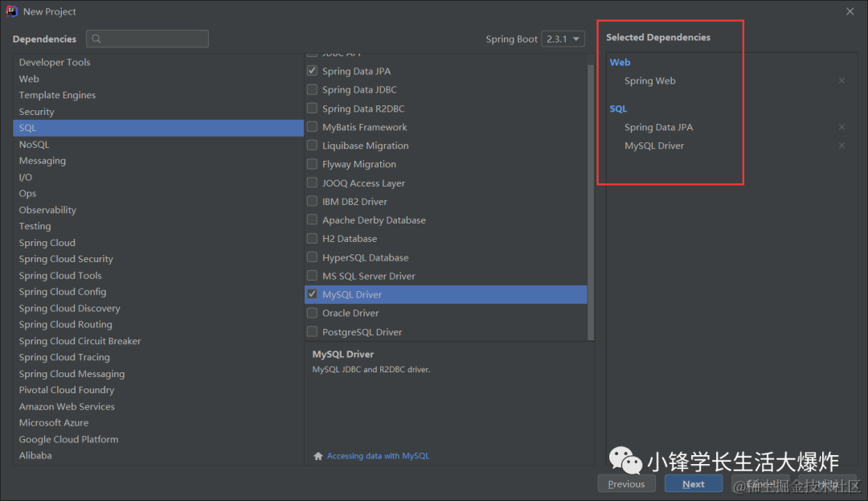
Task: Open Spring Cloud Routing category
Action: [x=158, y=324]
